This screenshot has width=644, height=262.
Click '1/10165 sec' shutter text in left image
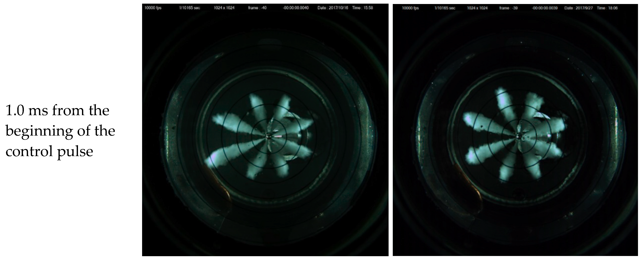coord(189,8)
